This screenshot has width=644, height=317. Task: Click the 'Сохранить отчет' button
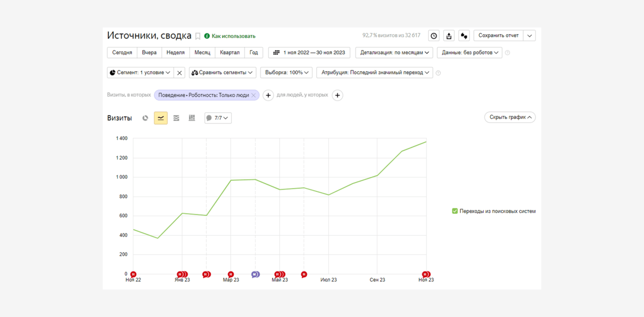click(498, 36)
